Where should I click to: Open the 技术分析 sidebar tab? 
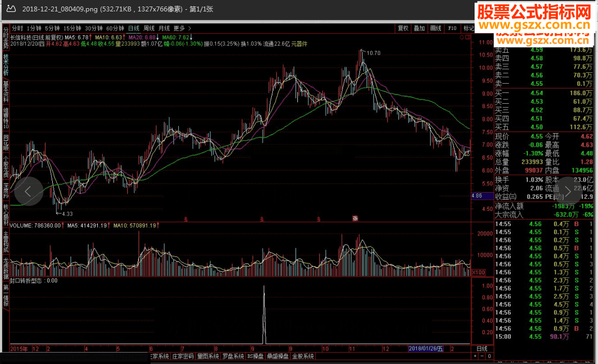[6, 65]
